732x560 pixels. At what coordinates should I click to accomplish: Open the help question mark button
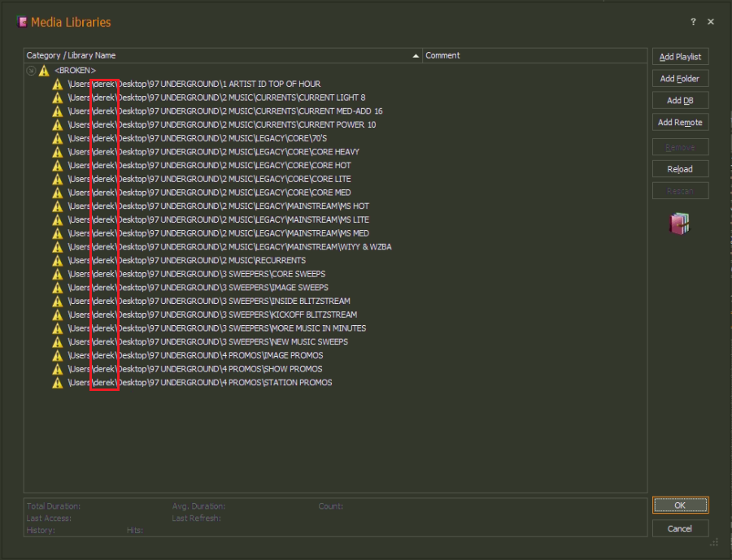[693, 21]
